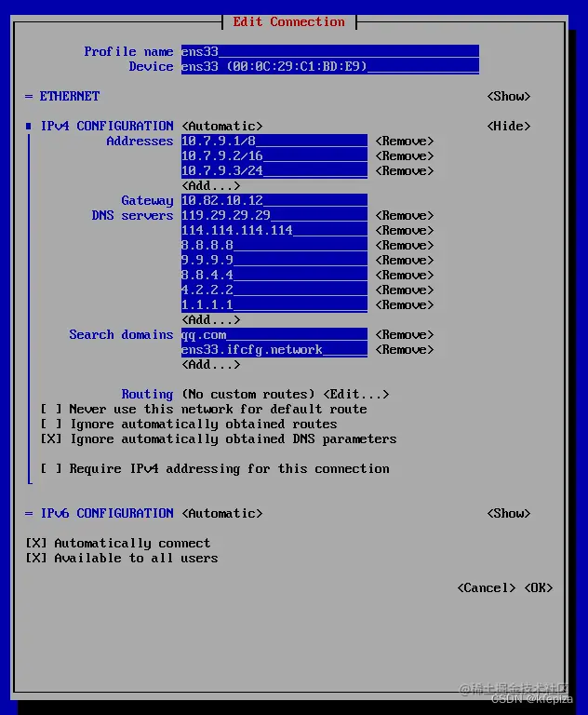Show the IPv6 CONFIGURATION section

click(x=509, y=514)
